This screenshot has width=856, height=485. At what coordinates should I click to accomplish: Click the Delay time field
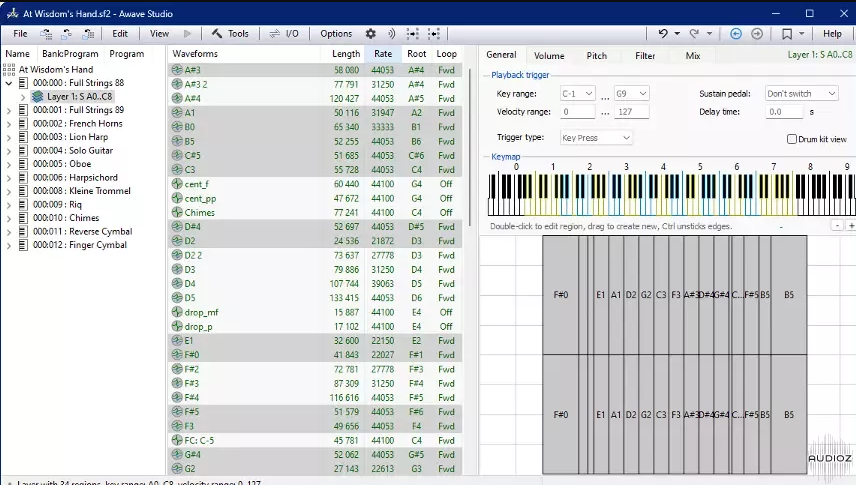coord(784,112)
